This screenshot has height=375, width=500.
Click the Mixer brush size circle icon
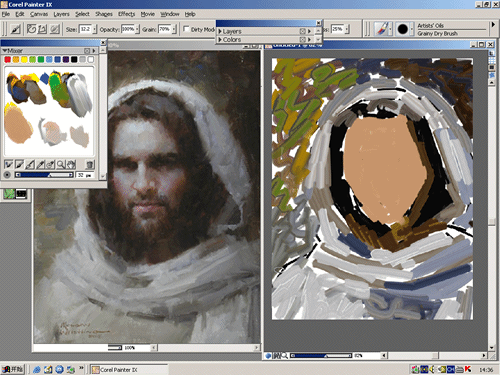coord(7,175)
